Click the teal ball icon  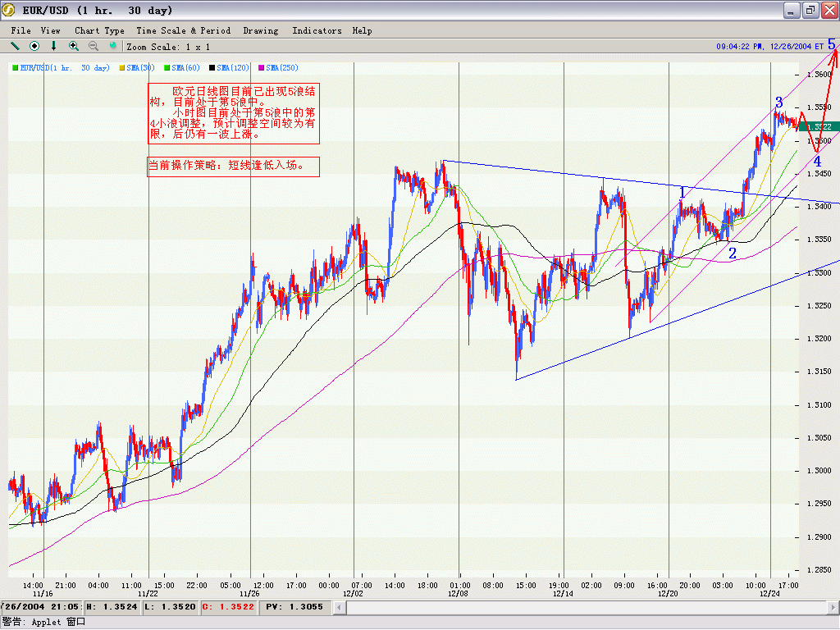pyautogui.click(x=112, y=46)
